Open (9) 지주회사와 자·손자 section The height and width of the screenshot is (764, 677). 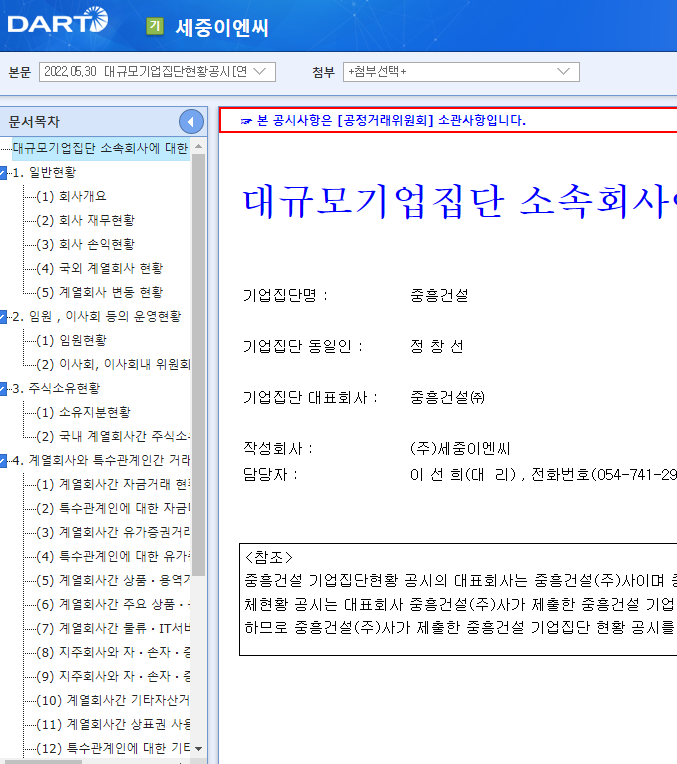coord(113,676)
